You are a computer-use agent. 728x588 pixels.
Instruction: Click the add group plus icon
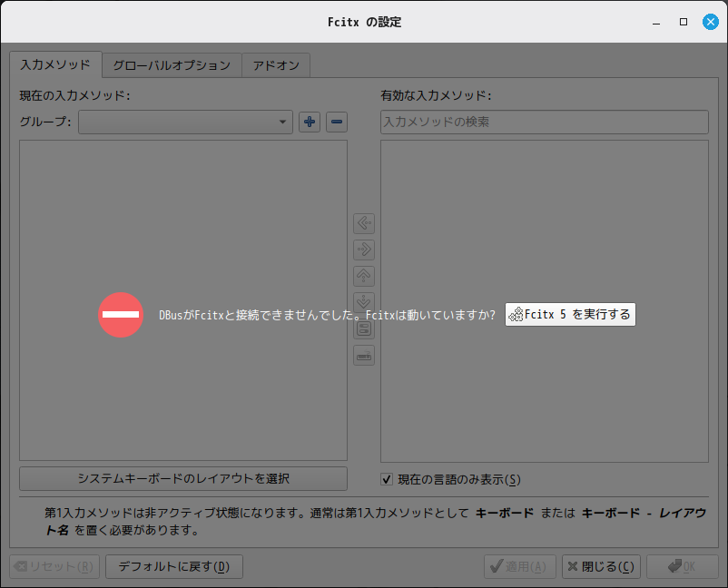point(310,122)
